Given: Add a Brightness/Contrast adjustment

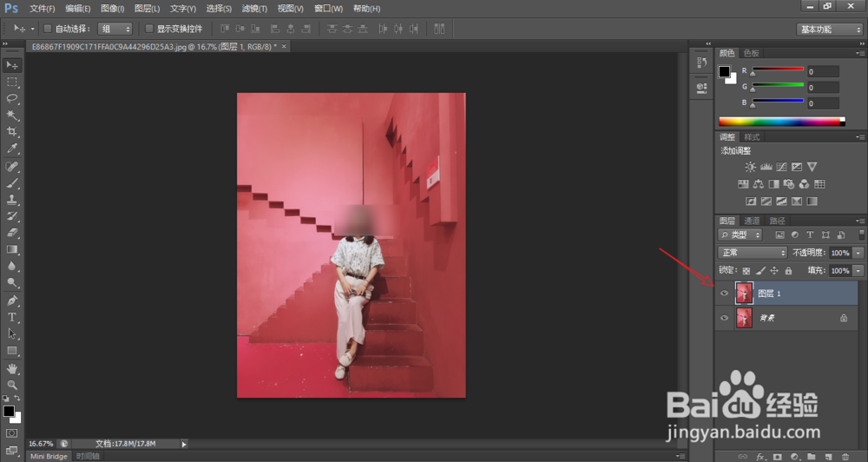Looking at the screenshot, I should pyautogui.click(x=750, y=167).
